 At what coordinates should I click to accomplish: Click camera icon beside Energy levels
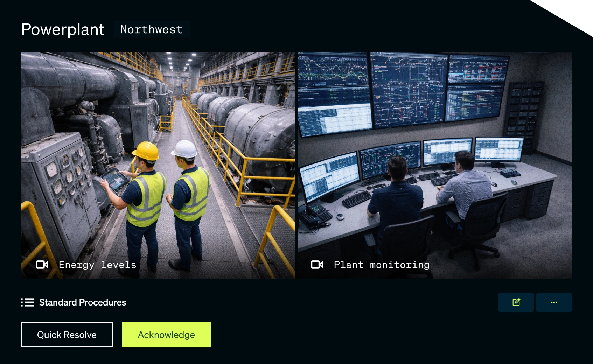point(42,265)
